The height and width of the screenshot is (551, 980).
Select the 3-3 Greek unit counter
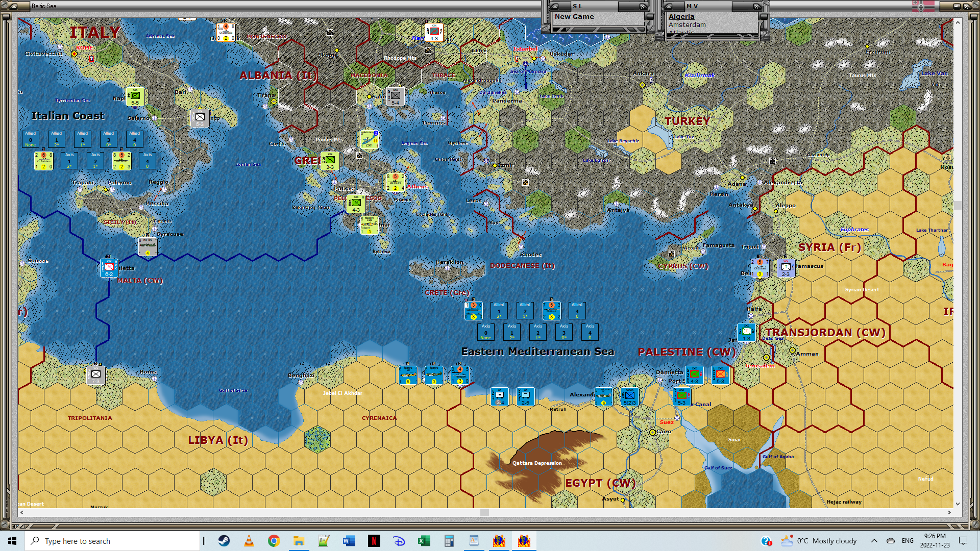click(330, 161)
